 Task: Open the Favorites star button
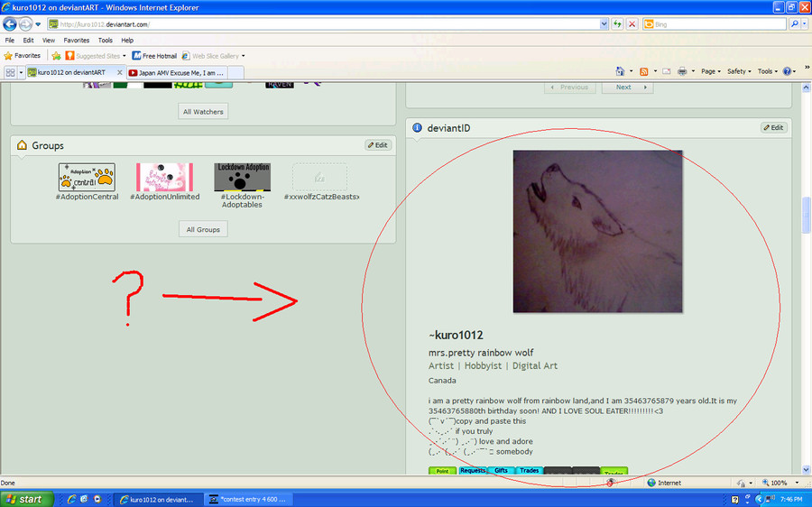[x=23, y=56]
